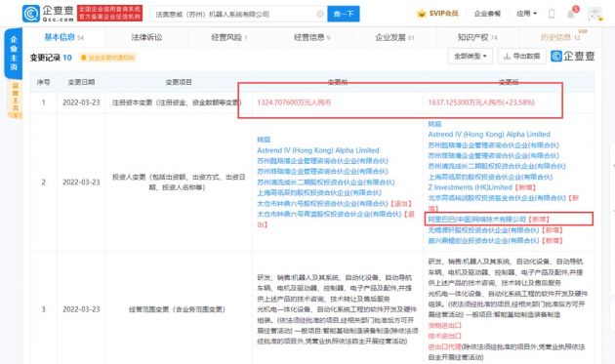Select the 1637.125300万元人民币(+23.58%) value
The image size is (615, 364).
point(481,102)
